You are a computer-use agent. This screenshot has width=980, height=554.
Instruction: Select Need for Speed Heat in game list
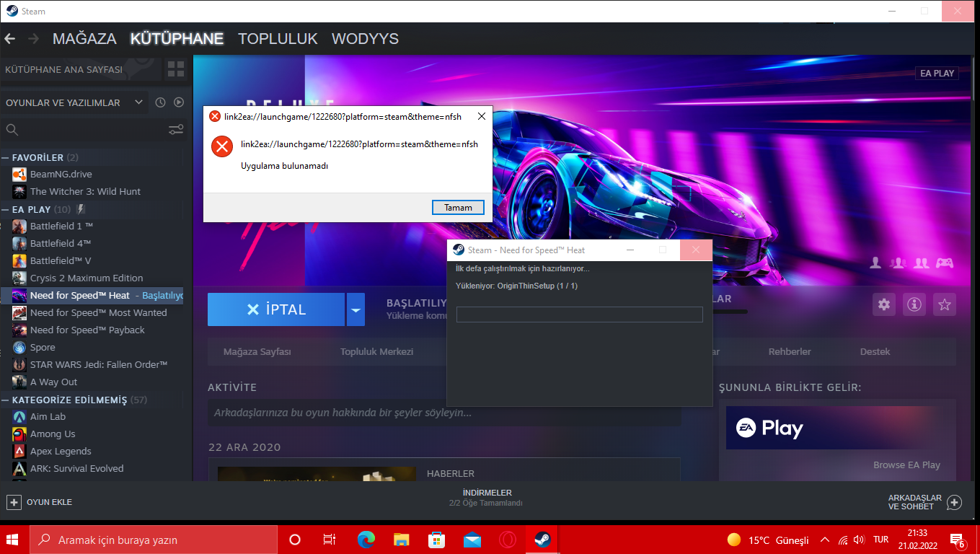[x=92, y=295]
